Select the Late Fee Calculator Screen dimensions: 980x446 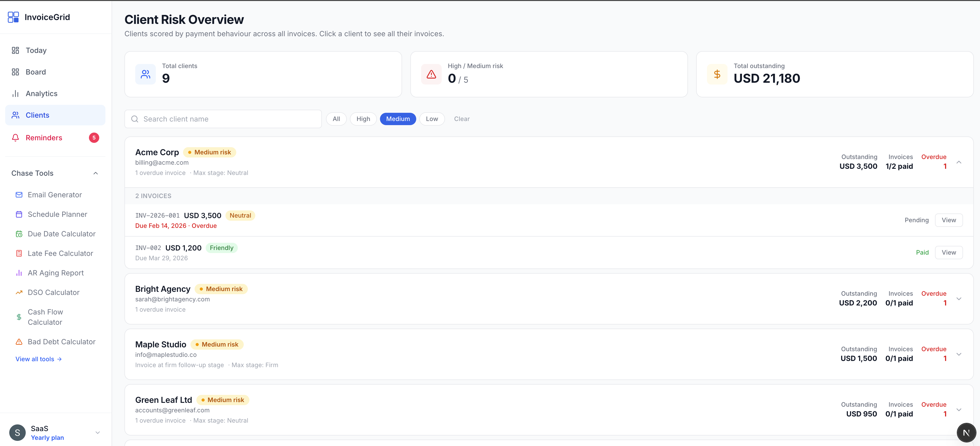pyautogui.click(x=60, y=253)
